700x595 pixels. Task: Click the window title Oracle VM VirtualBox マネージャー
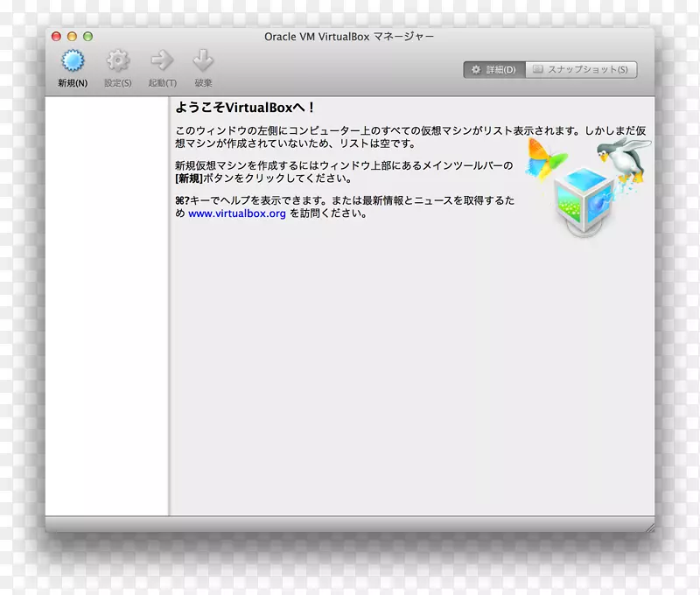pyautogui.click(x=350, y=37)
